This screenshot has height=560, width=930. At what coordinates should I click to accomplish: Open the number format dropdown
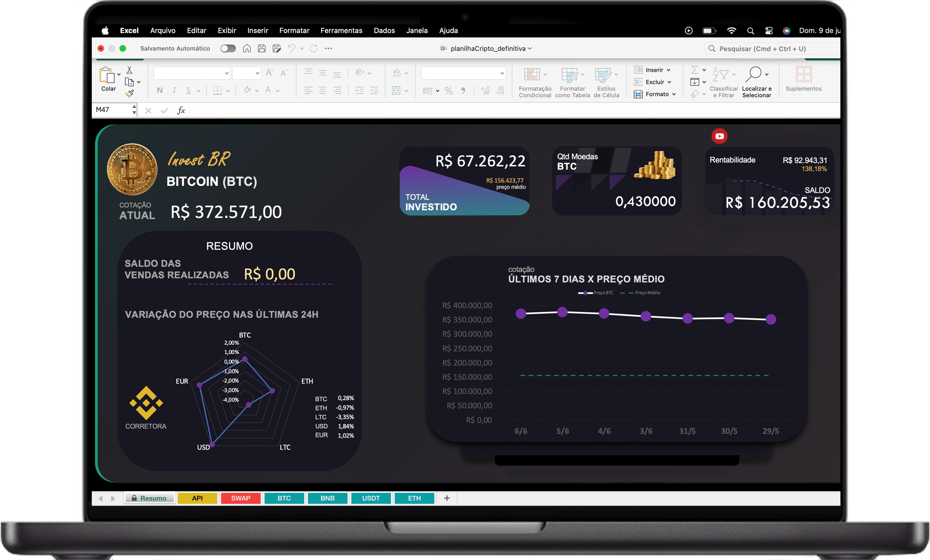[x=502, y=73]
